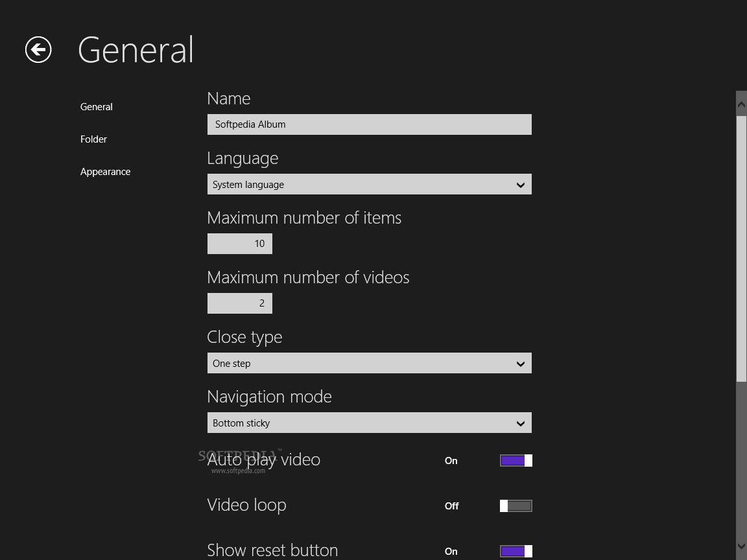The width and height of the screenshot is (747, 560).
Task: Click the Video loop label
Action: pos(247,505)
